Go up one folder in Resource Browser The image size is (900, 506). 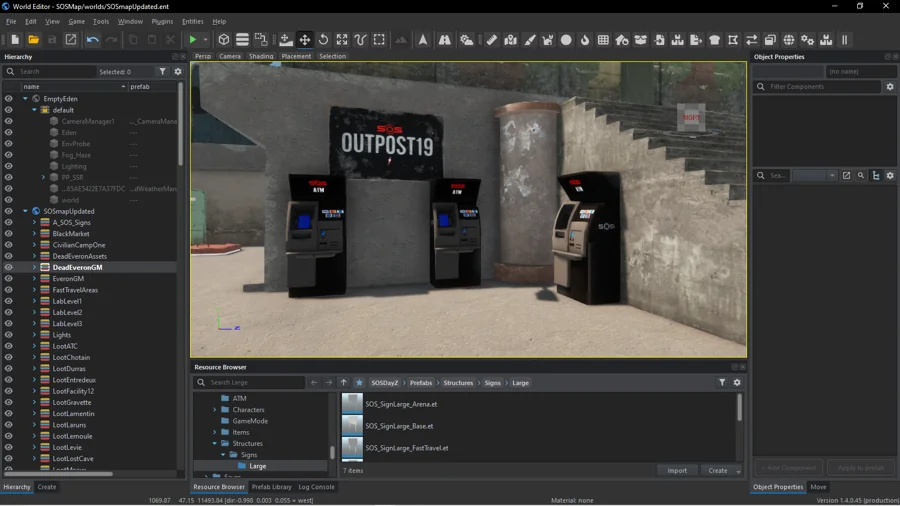[344, 383]
